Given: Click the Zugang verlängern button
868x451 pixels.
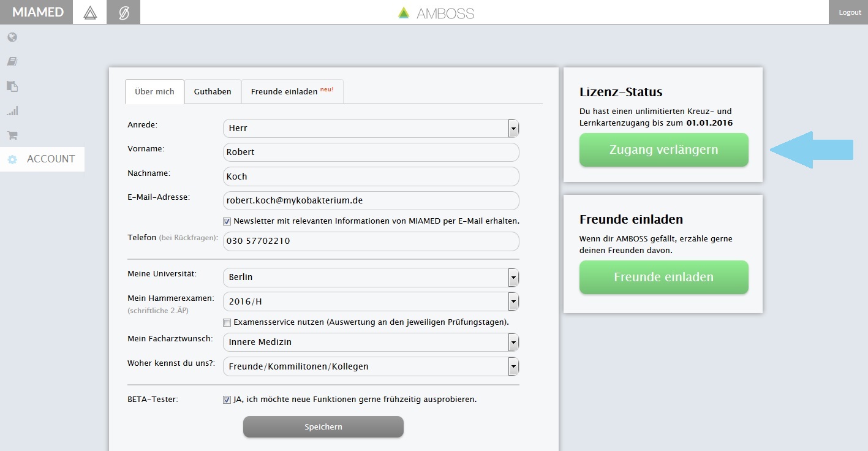Looking at the screenshot, I should point(664,150).
